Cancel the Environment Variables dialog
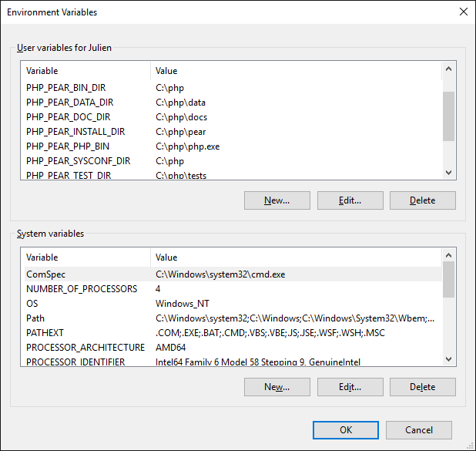 coord(419,430)
